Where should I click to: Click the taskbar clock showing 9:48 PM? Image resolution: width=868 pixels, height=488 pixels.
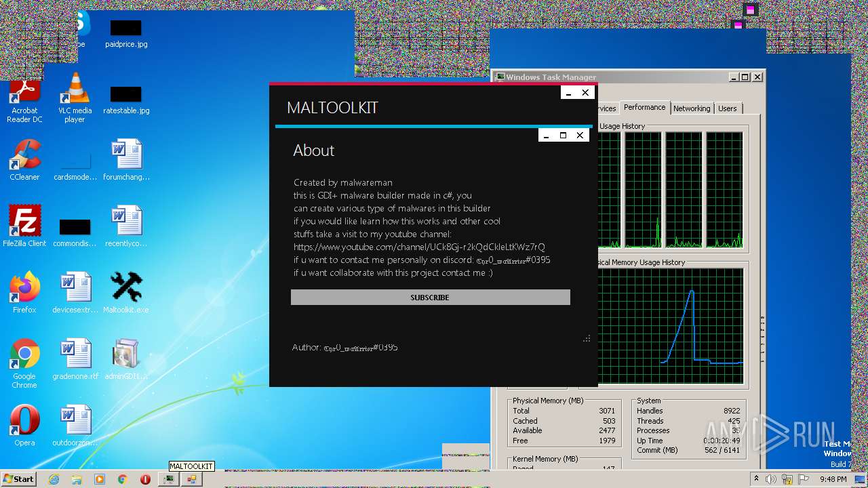point(833,479)
